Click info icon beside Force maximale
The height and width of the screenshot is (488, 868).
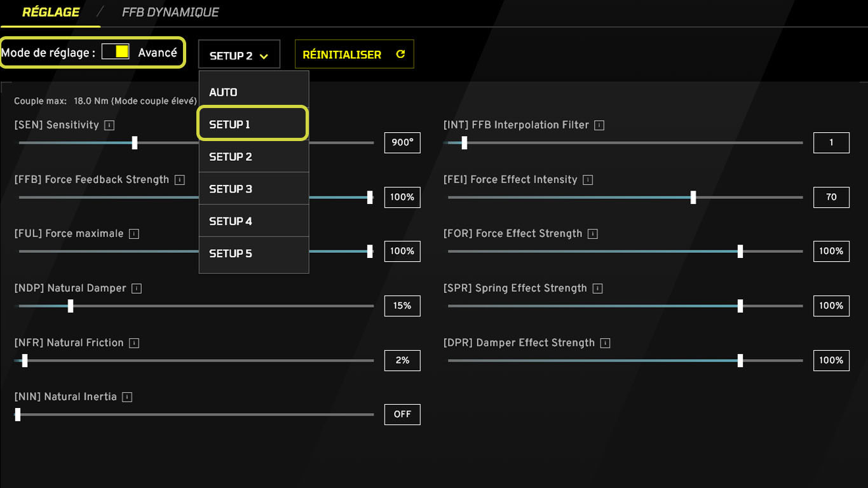point(134,234)
